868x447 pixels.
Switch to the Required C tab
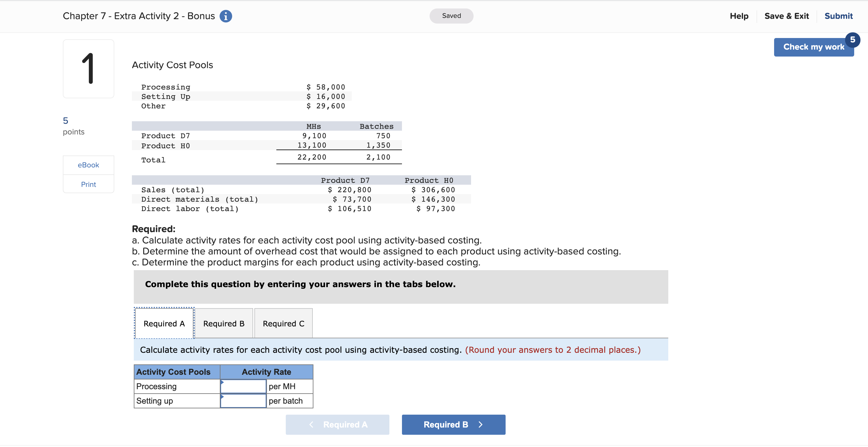283,323
